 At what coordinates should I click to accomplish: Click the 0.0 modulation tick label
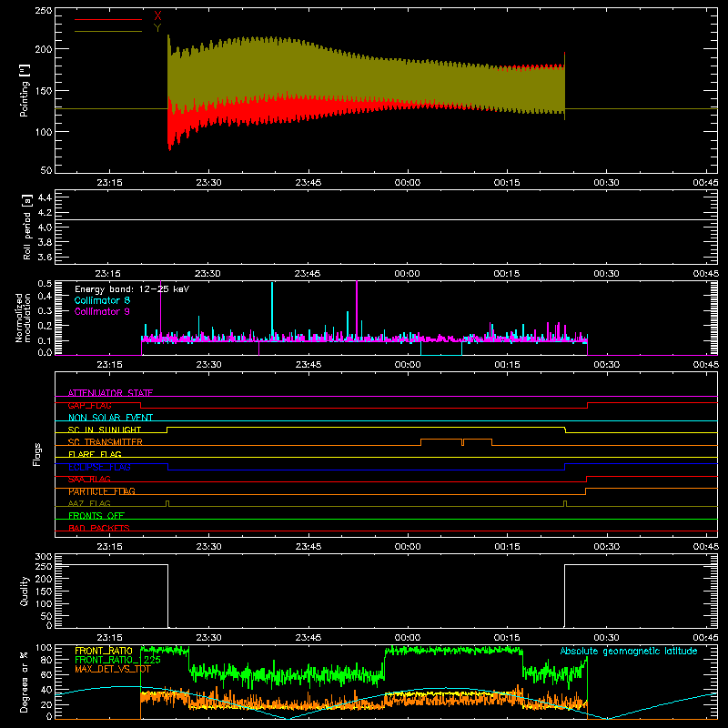point(45,352)
